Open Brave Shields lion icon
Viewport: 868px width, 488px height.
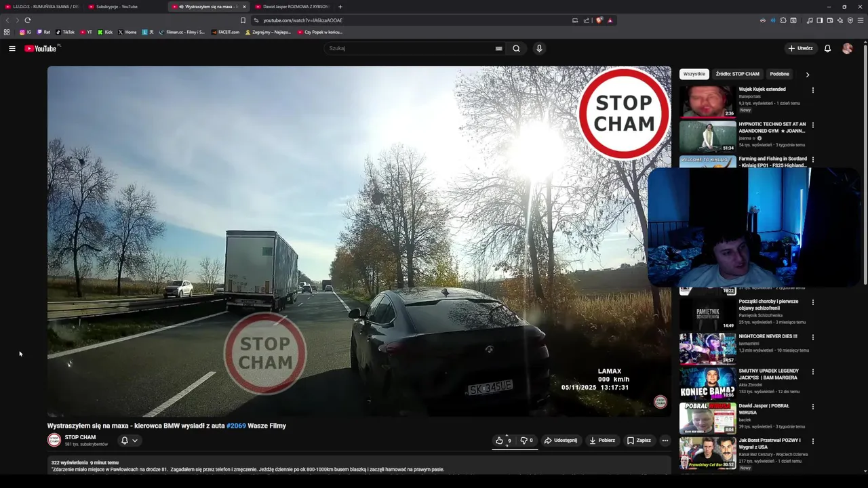(599, 20)
